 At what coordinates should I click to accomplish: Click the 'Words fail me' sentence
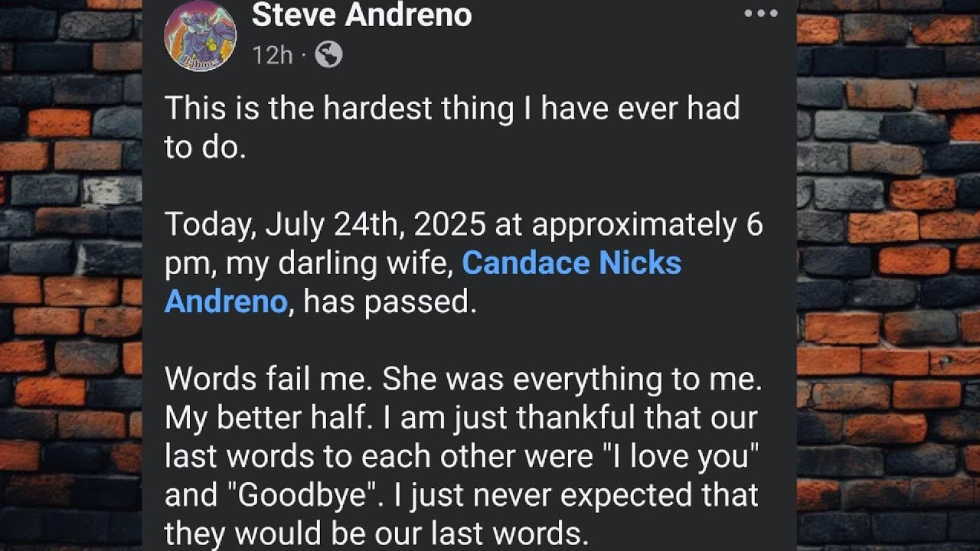tap(269, 380)
